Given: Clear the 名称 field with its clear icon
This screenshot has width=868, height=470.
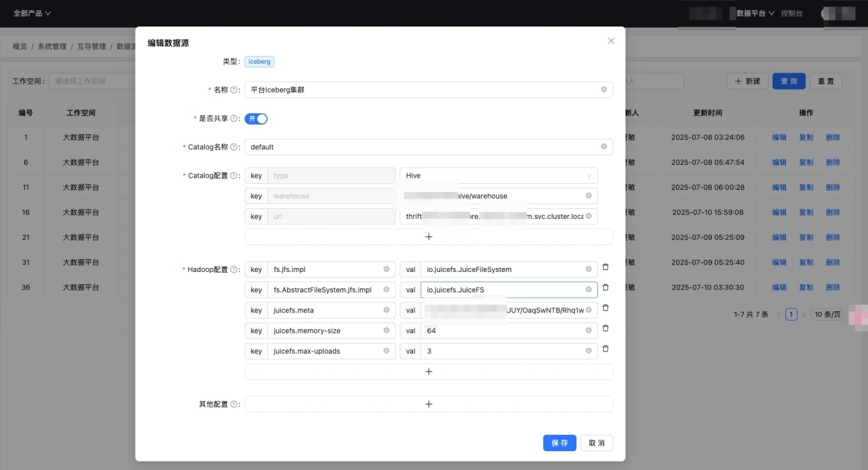Looking at the screenshot, I should 604,90.
